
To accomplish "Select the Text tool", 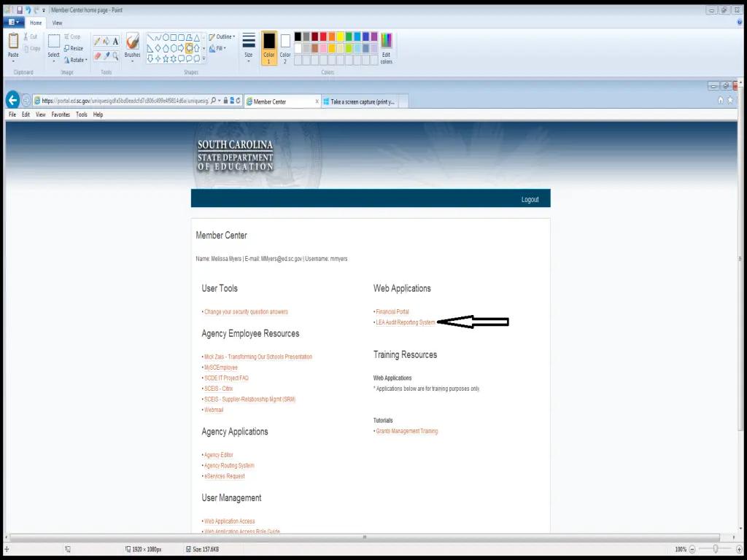I will pos(115,42).
